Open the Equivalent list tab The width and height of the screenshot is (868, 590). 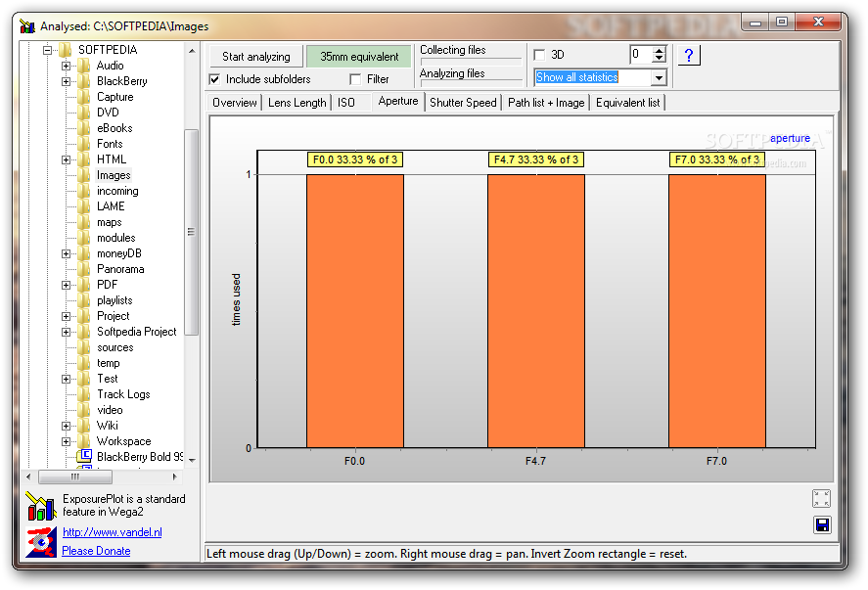(x=627, y=103)
